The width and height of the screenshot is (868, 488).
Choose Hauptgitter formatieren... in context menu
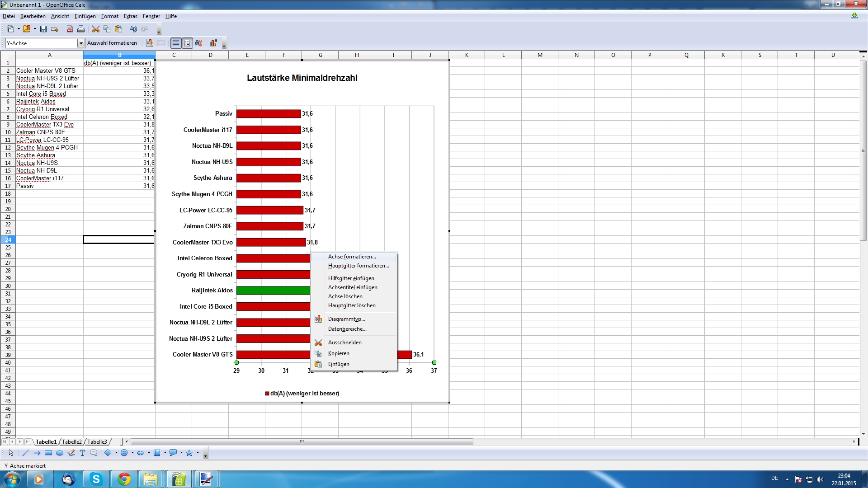point(354,266)
